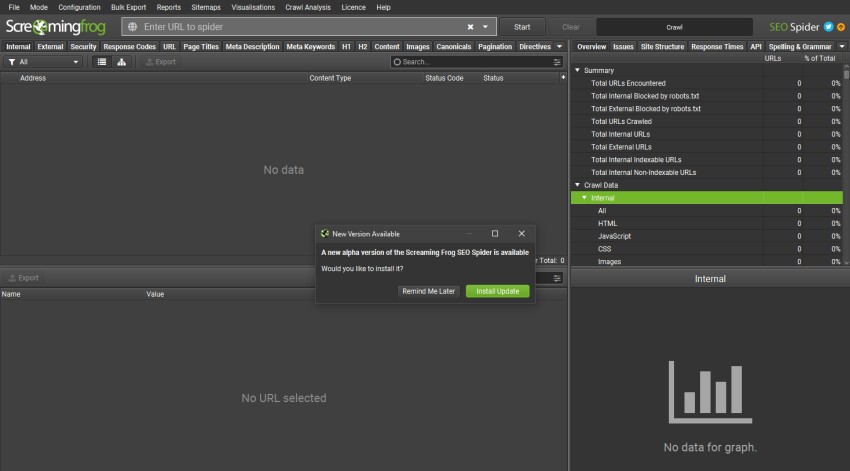Viewport: 850px width, 471px height.
Task: Show more right-panel tabs dropdown arrow
Action: [x=842, y=47]
